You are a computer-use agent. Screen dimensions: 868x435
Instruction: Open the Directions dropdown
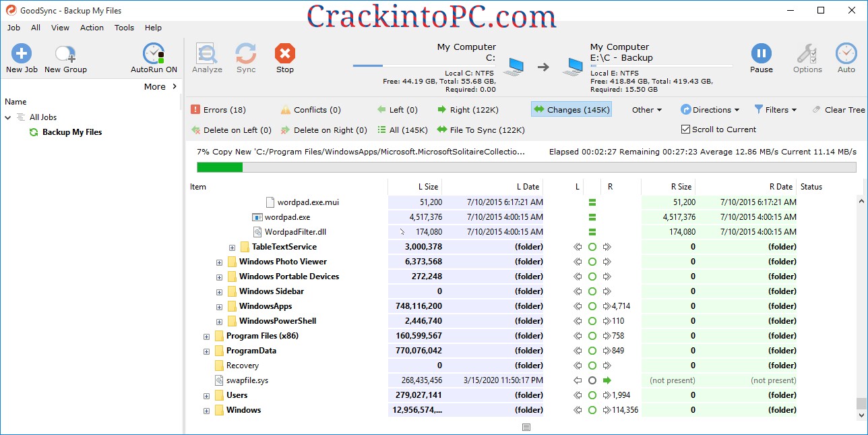coord(710,110)
